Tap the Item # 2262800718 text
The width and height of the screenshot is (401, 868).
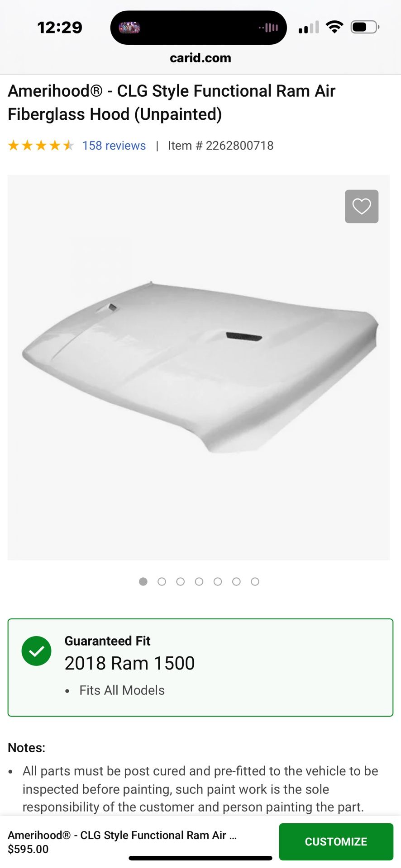click(221, 146)
